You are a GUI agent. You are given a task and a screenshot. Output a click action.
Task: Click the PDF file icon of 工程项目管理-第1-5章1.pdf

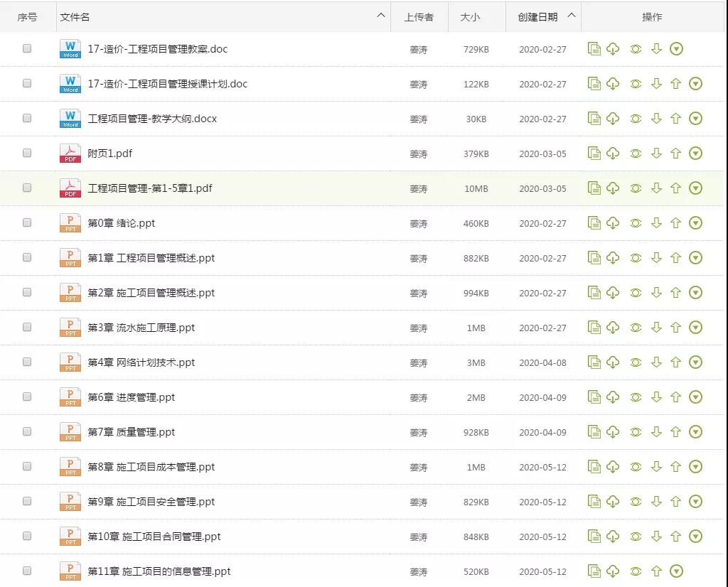point(70,188)
